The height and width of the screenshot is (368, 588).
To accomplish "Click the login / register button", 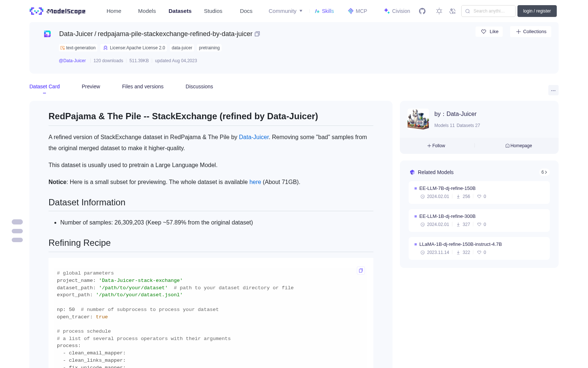I will pos(537,11).
